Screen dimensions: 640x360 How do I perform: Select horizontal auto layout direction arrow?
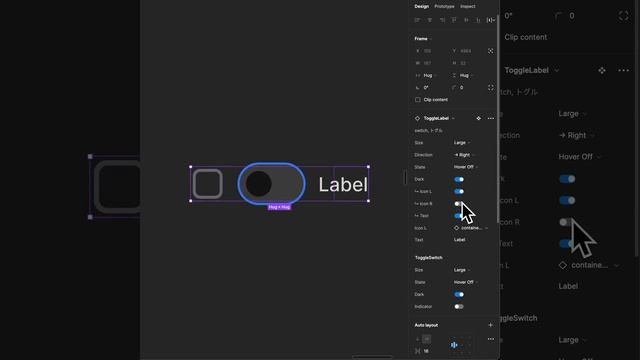[x=427, y=339]
